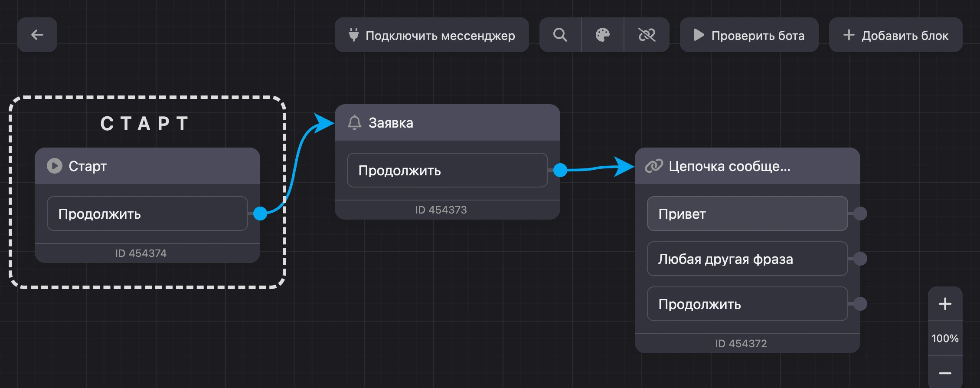Open the color palette theme icon

click(603, 35)
